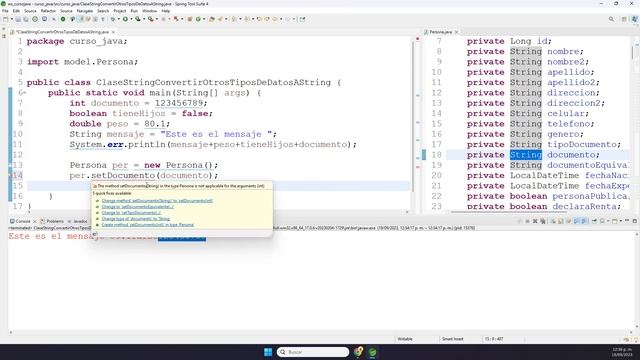Image resolution: width=640 pixels, height=360 pixels.
Task: Open the File menu
Action: [x=5, y=11]
